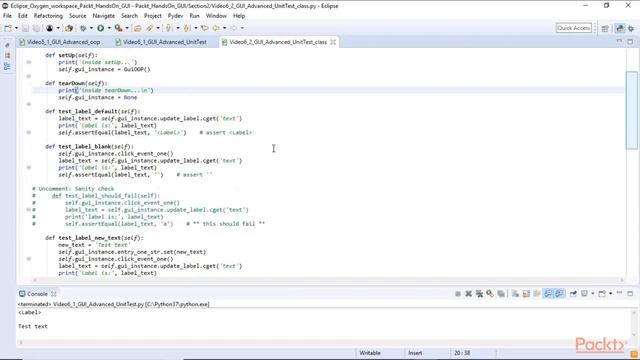The image size is (640, 360).
Task: Open the Refactoring menu
Action: pos(48,16)
